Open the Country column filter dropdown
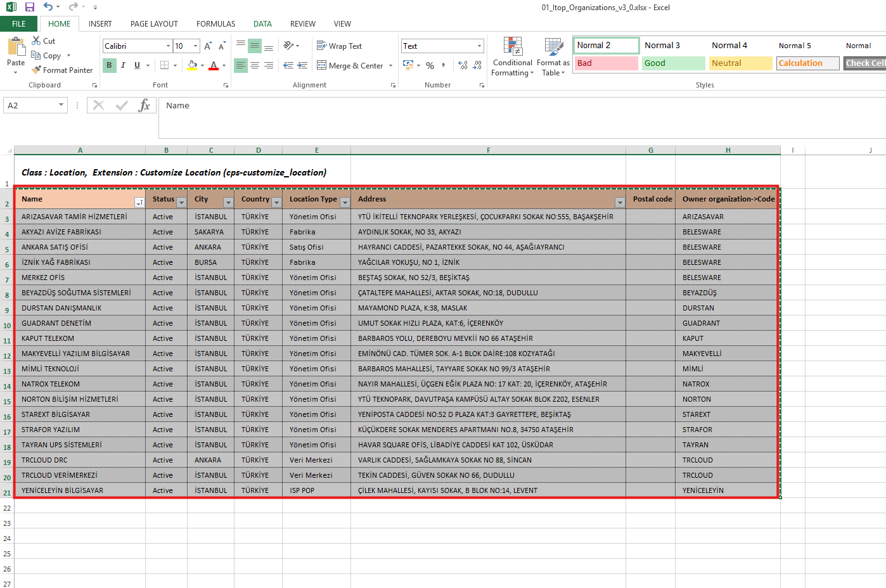The height and width of the screenshot is (588, 886). click(x=276, y=202)
